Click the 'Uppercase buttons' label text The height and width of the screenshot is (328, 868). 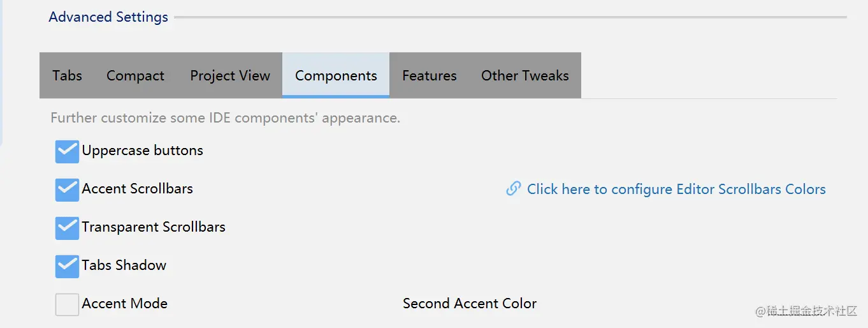click(x=143, y=151)
